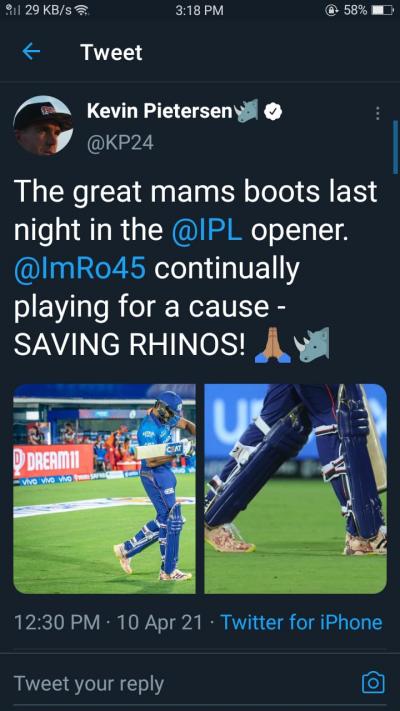Viewport: 400px width, 711px height.
Task: Open the @KP24 handle
Action: click(120, 144)
